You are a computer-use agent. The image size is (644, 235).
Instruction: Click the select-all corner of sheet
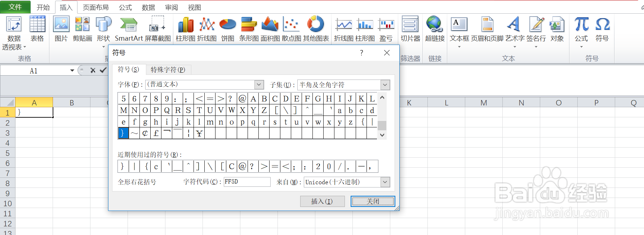click(8, 103)
